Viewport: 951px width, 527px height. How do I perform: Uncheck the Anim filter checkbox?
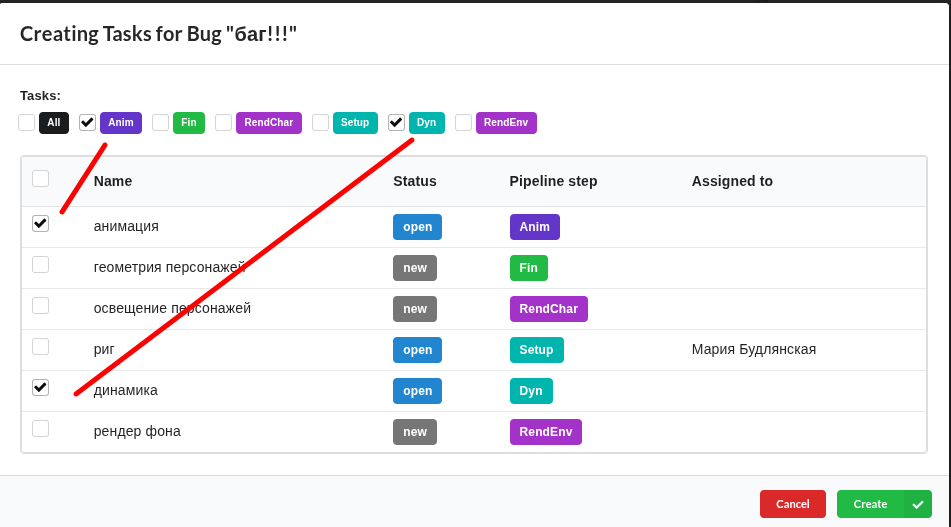coord(88,122)
